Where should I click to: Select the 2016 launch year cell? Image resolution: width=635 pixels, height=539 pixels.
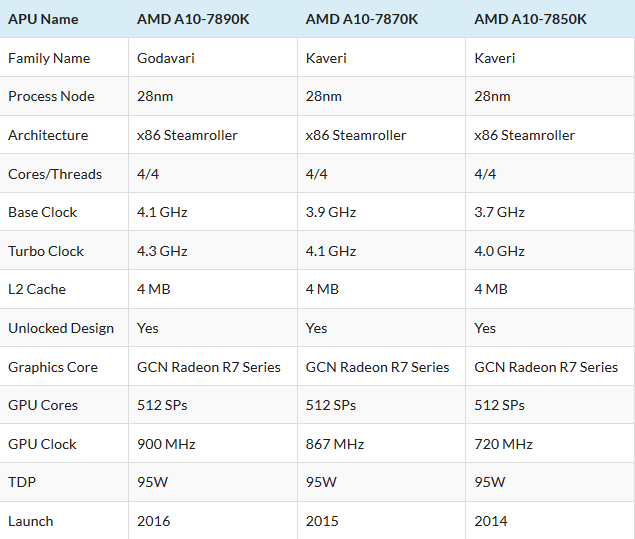[x=154, y=521]
